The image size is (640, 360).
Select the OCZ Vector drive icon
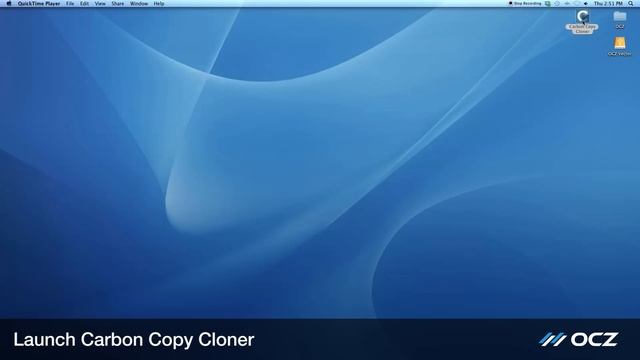(620, 46)
